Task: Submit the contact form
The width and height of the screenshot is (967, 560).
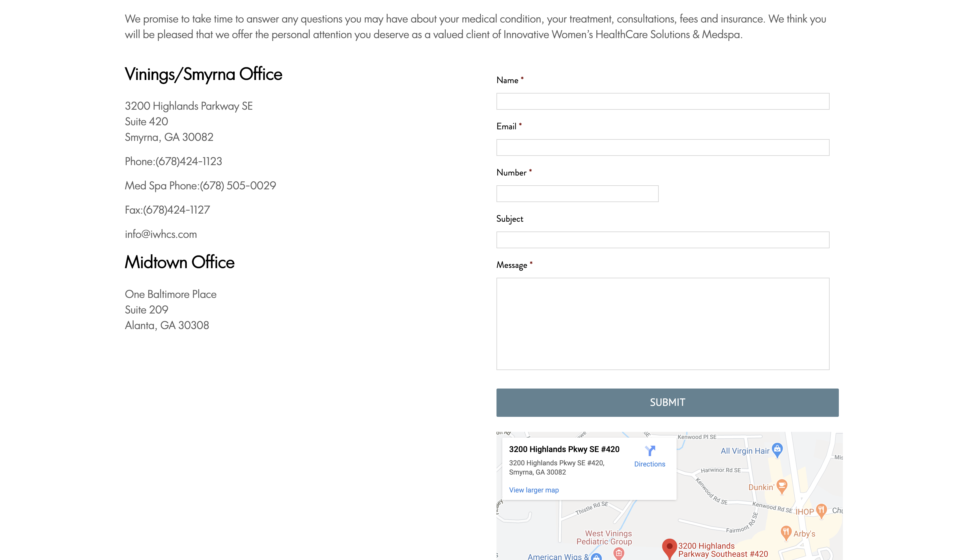Action: (x=667, y=403)
